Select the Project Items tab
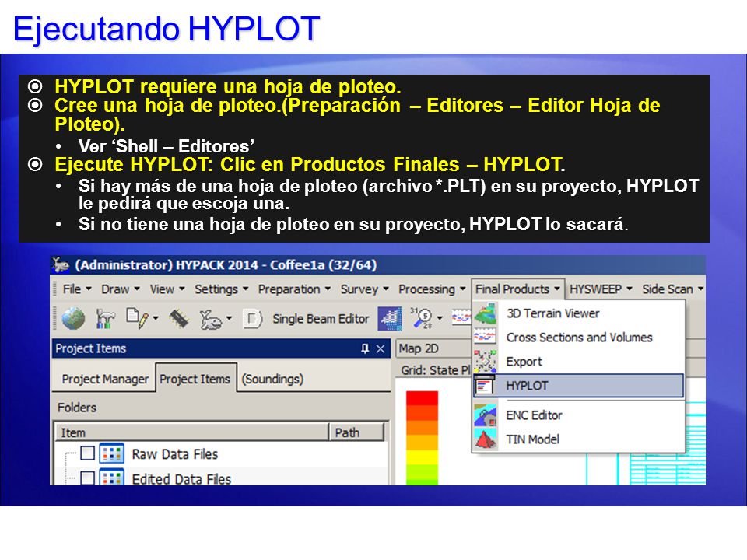 pyautogui.click(x=195, y=379)
